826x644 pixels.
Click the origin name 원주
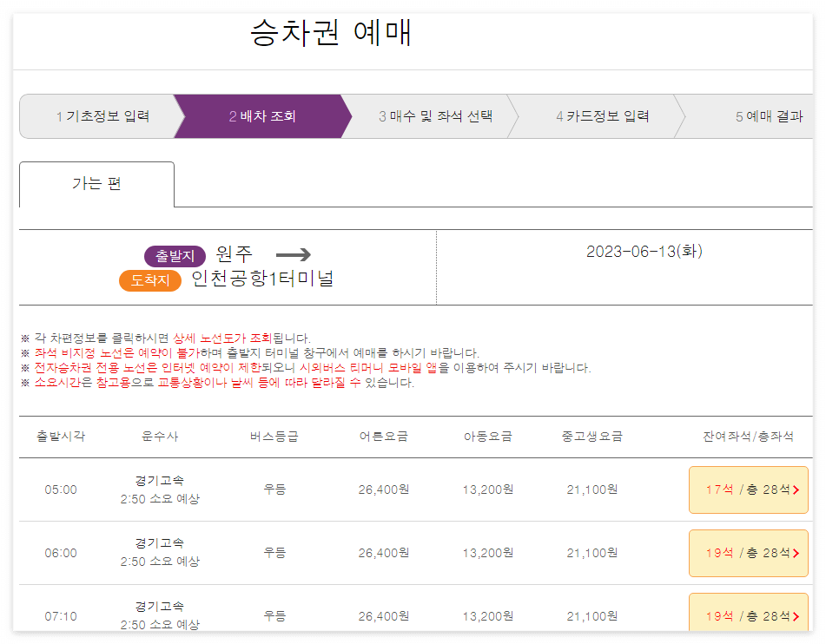[235, 254]
